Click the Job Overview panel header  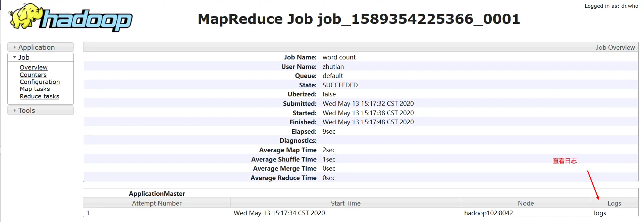(361, 47)
